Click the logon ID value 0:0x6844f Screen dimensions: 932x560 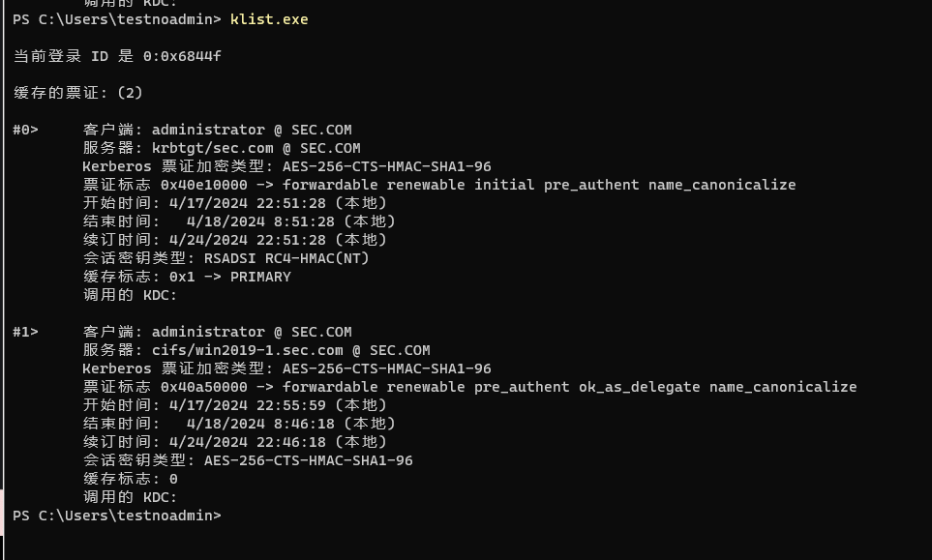[182, 56]
